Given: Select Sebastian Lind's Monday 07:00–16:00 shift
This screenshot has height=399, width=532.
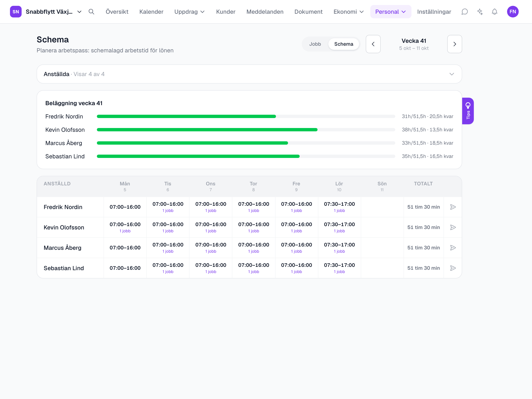Looking at the screenshot, I should click(x=125, y=268).
